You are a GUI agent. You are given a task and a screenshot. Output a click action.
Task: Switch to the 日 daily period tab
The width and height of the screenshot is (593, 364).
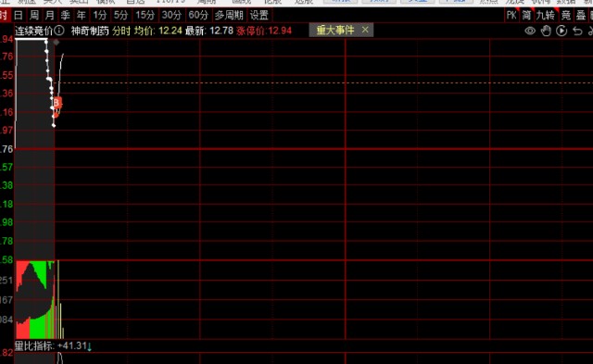(19, 16)
